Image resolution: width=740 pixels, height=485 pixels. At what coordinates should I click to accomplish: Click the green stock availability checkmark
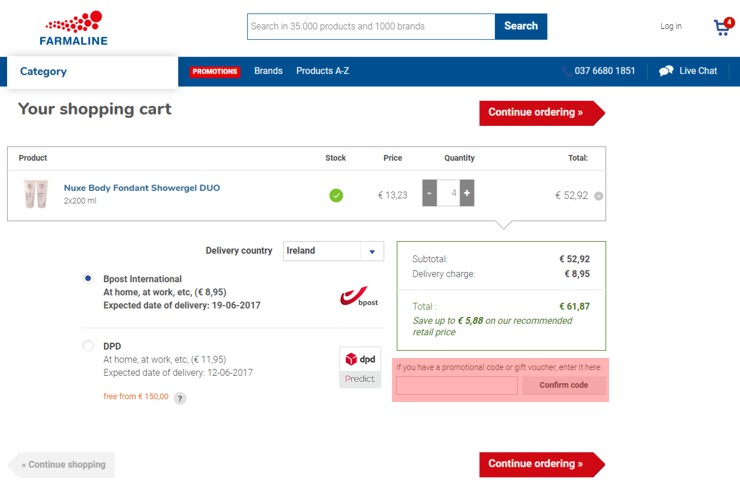[336, 195]
